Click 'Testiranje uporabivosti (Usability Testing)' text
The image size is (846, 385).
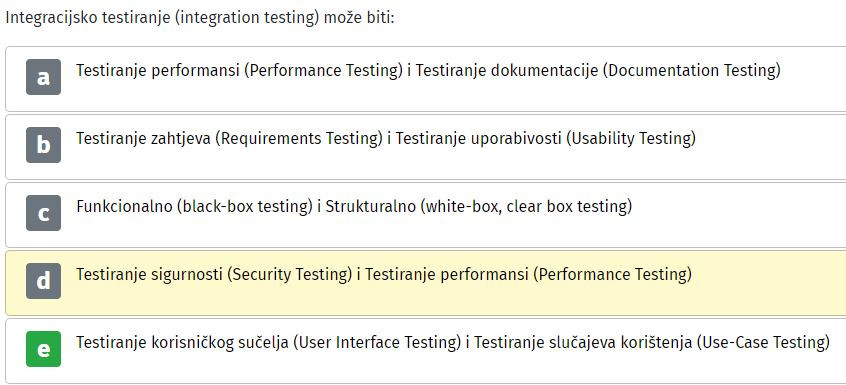(x=545, y=139)
